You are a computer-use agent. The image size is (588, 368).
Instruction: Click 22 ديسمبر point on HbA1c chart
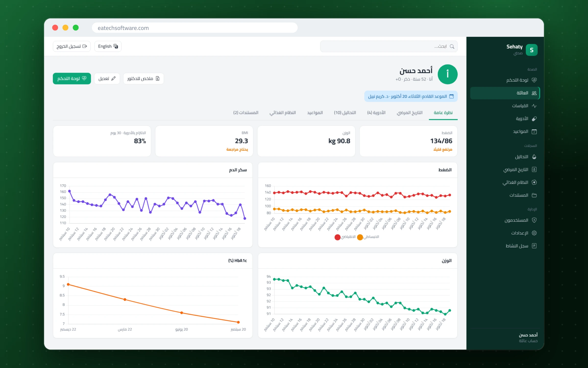click(x=68, y=284)
